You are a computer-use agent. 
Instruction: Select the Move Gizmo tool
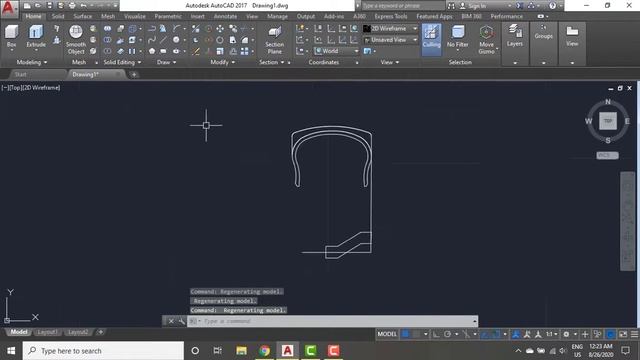[x=486, y=39]
